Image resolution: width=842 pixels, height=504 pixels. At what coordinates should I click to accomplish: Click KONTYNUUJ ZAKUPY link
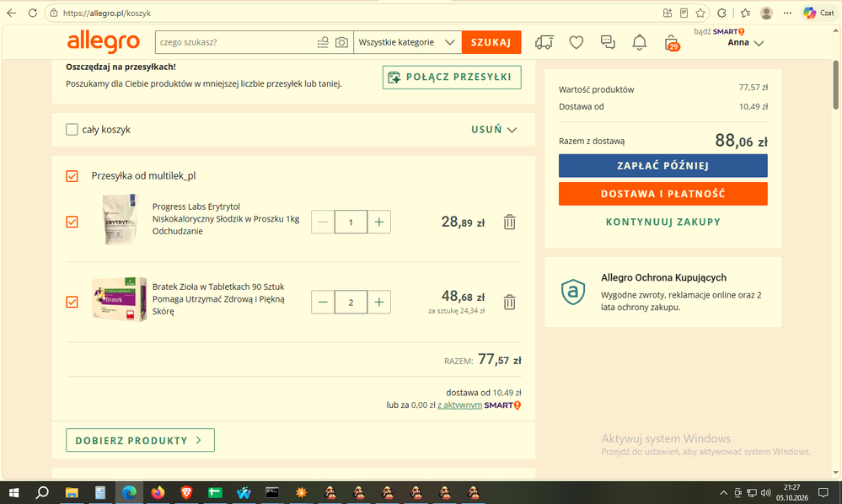(x=662, y=222)
